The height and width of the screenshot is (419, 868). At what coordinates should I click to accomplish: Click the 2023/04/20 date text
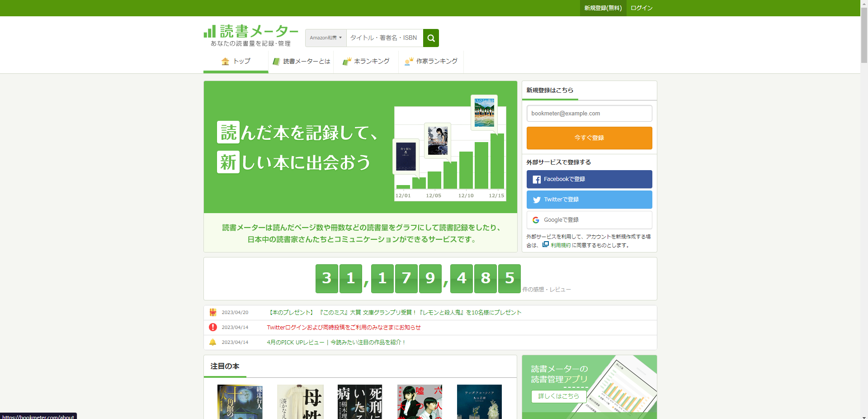[235, 313]
